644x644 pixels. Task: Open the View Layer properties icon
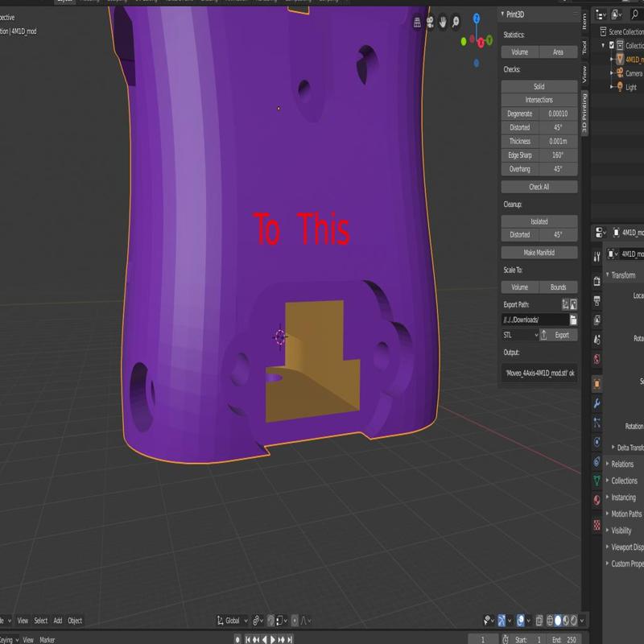click(x=597, y=320)
